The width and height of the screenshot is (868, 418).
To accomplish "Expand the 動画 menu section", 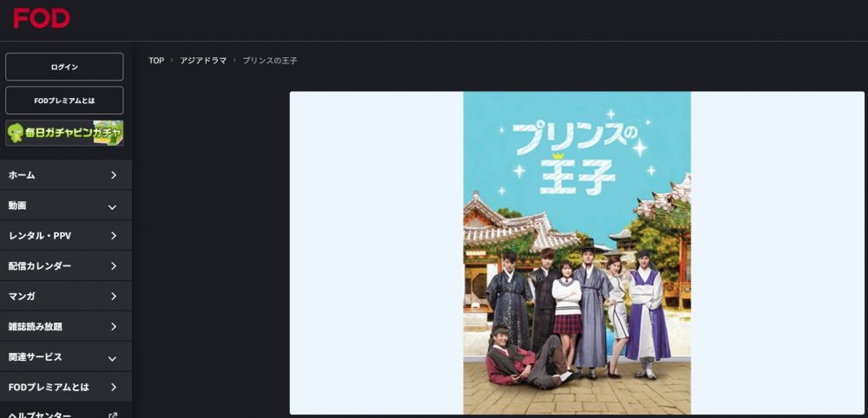I will point(66,206).
